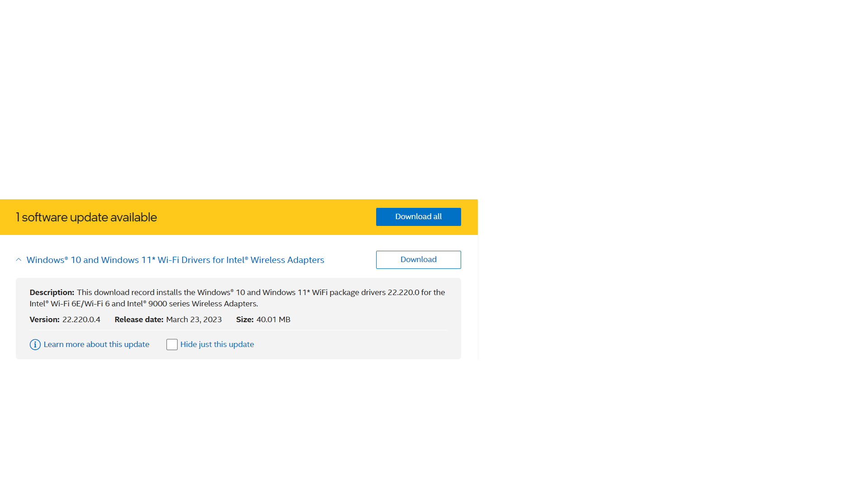
Task: Collapse the Wi-Fi Drivers update details
Action: point(19,260)
